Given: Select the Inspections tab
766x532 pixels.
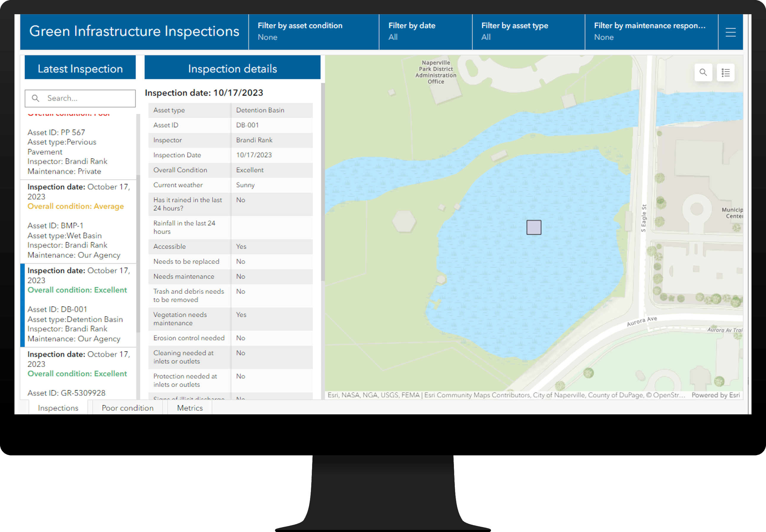Looking at the screenshot, I should tap(58, 408).
